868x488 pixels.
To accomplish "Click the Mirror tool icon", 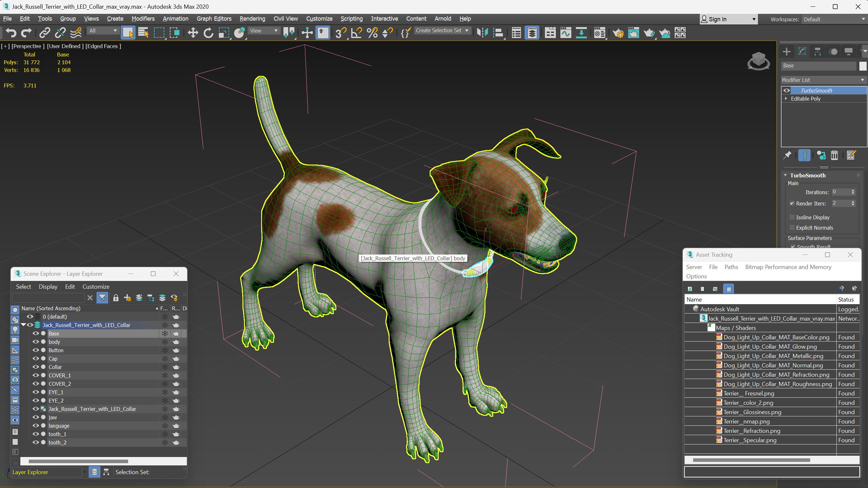I will [483, 33].
